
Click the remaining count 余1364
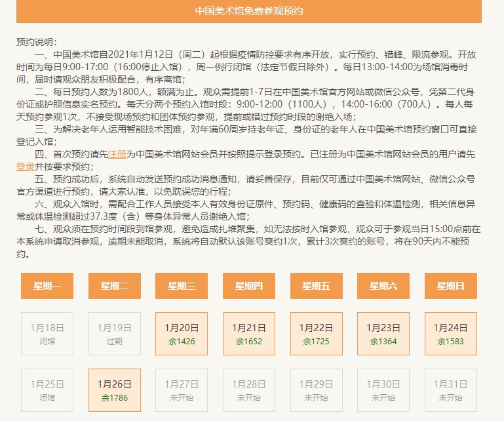coord(383,341)
